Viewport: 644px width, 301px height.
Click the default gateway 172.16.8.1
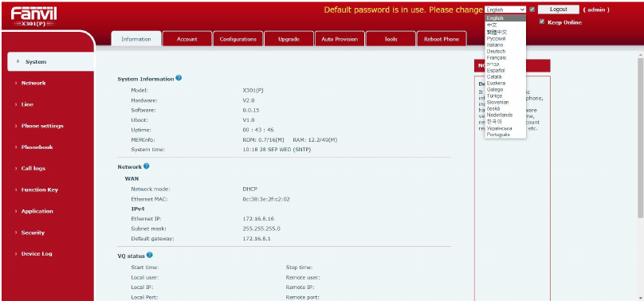point(257,238)
